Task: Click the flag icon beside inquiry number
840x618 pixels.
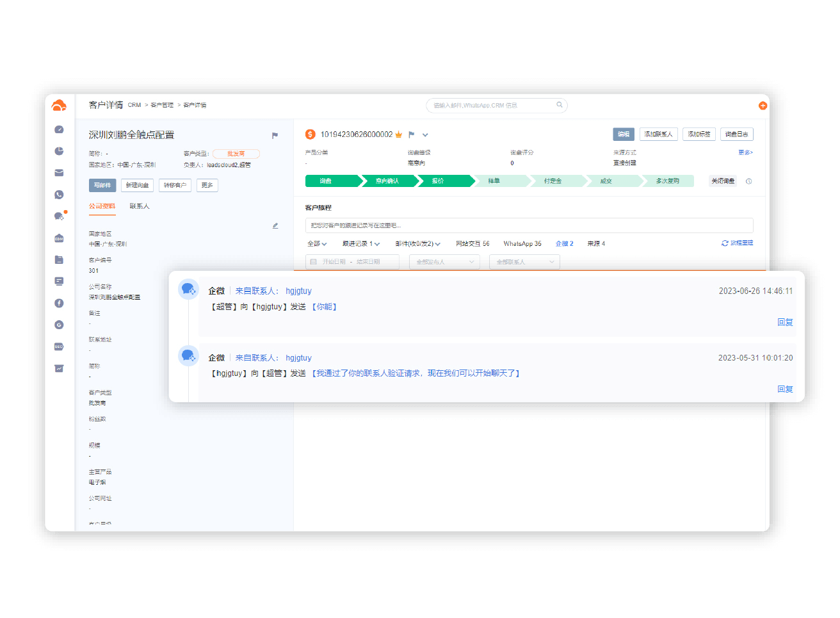Action: pos(411,134)
